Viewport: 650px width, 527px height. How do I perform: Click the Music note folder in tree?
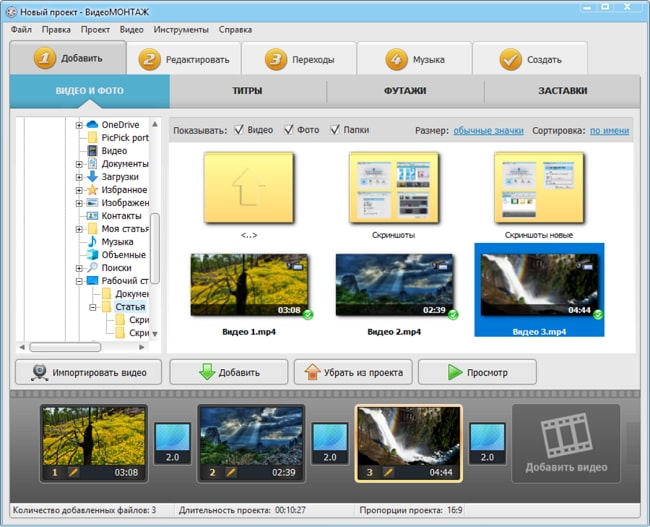pyautogui.click(x=92, y=241)
